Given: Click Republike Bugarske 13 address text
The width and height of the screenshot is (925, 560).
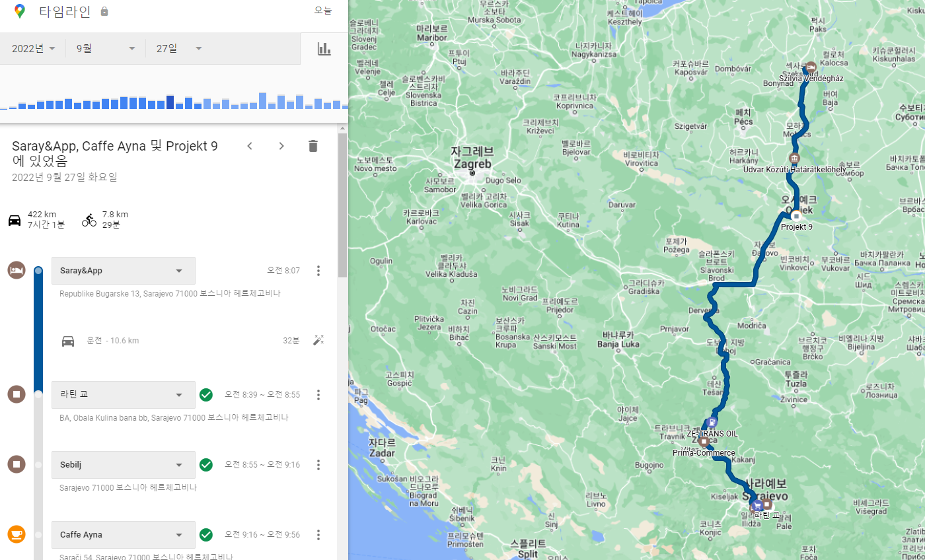Looking at the screenshot, I should click(170, 294).
